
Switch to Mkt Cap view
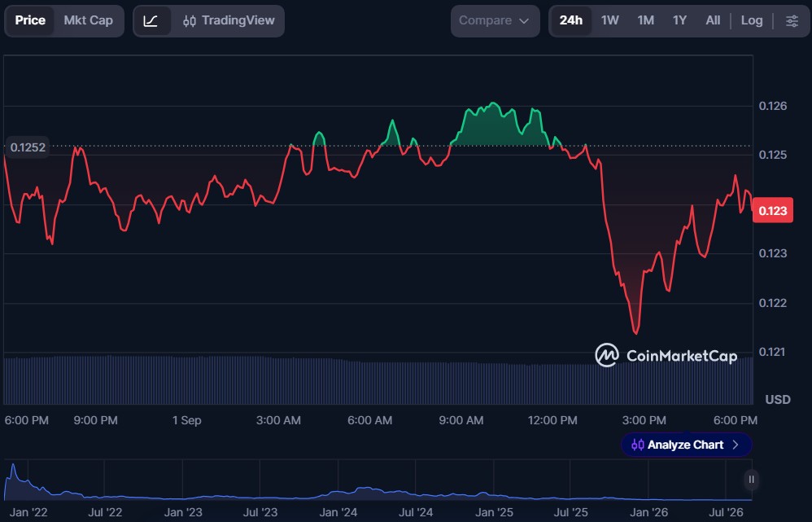(88, 20)
